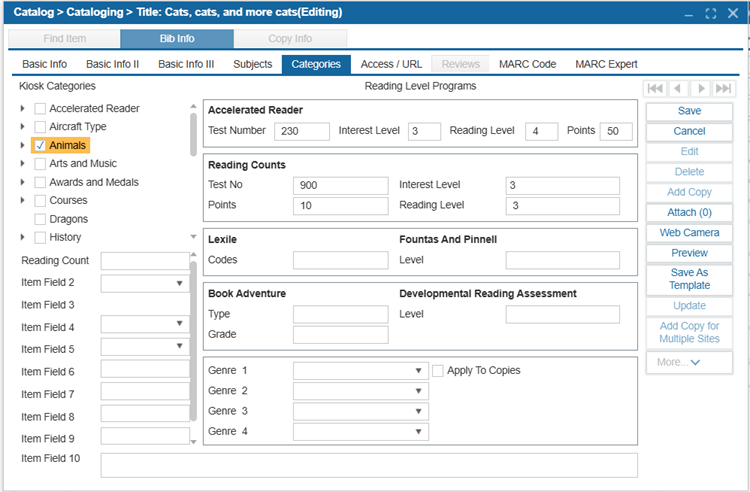Click the Save button

pos(689,111)
